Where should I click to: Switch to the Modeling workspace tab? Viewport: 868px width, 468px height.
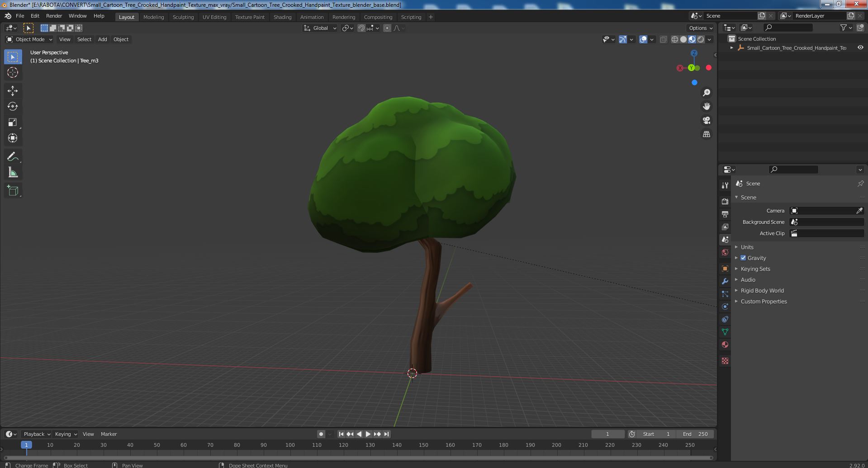(153, 17)
